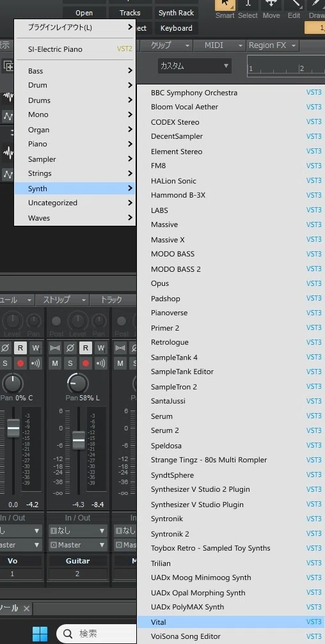Screen dimensions: 325x644
Task: Toggle automation read on Vo strip
Action: [20, 349]
